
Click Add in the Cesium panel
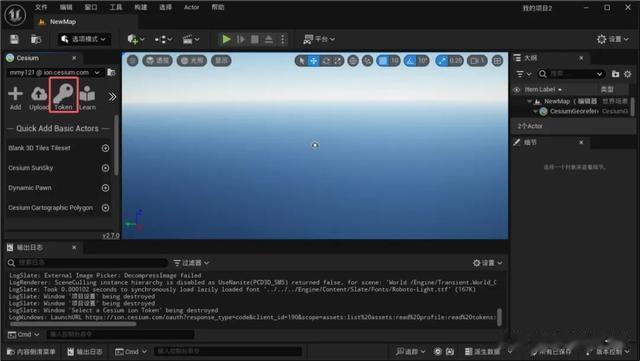[15, 98]
